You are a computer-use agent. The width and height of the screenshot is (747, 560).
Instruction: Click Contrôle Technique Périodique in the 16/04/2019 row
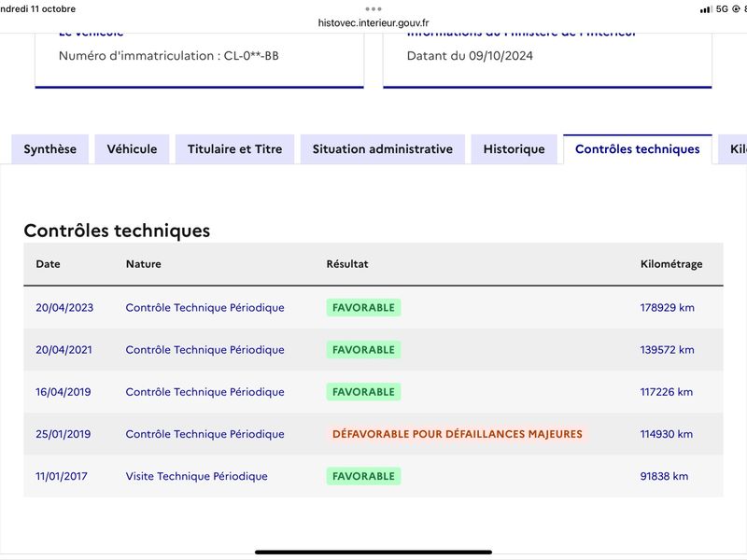pyautogui.click(x=204, y=392)
